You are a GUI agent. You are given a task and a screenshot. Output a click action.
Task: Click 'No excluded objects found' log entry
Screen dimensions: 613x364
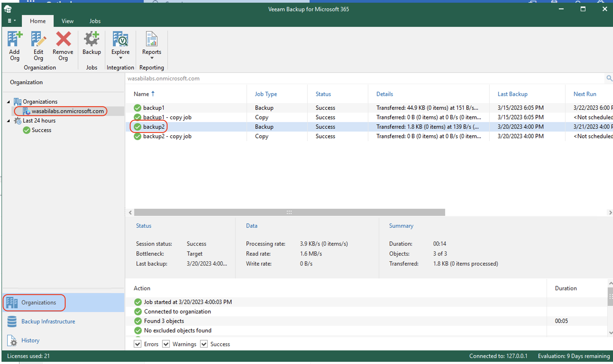click(x=178, y=330)
